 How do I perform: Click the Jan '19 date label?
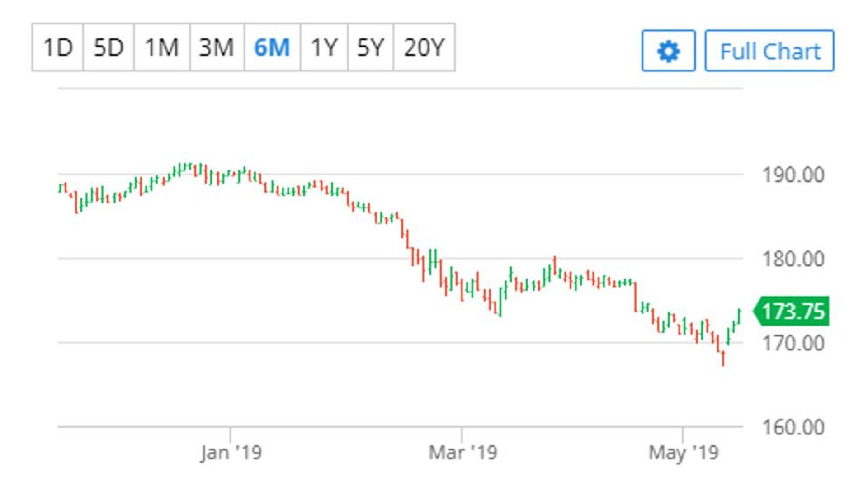[231, 452]
